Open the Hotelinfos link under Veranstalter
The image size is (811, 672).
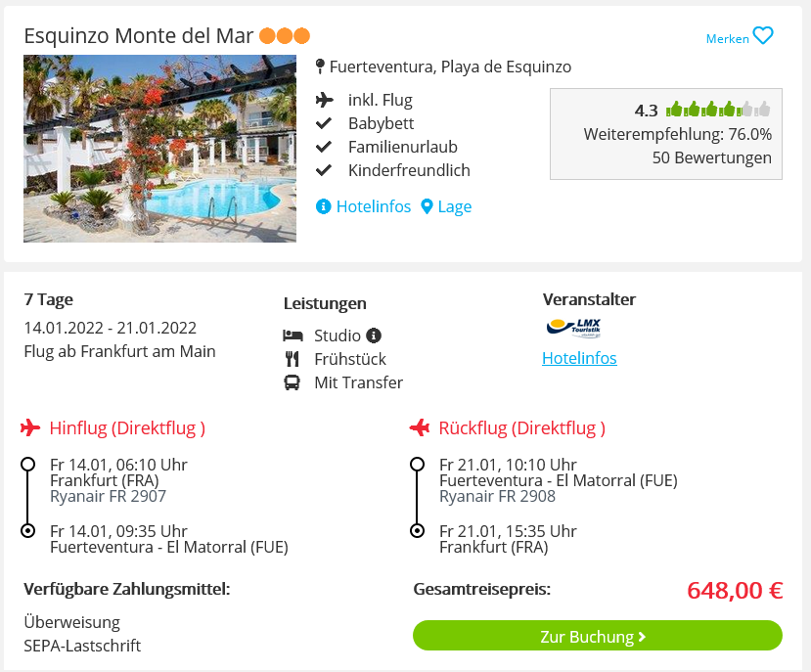click(x=579, y=358)
